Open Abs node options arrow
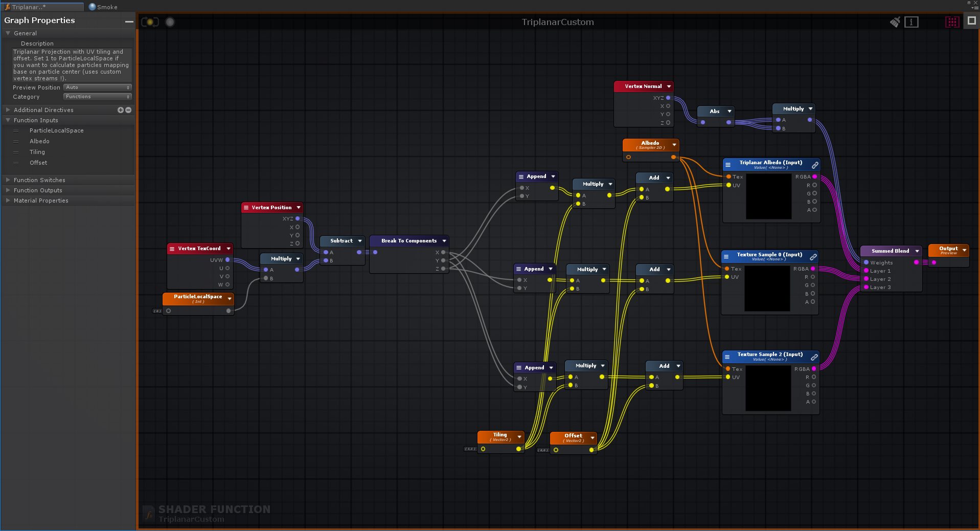 point(730,111)
